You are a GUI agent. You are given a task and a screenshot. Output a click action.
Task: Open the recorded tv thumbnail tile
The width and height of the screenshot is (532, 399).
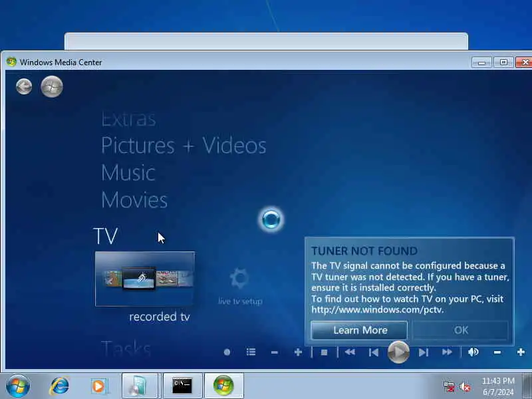pyautogui.click(x=145, y=279)
